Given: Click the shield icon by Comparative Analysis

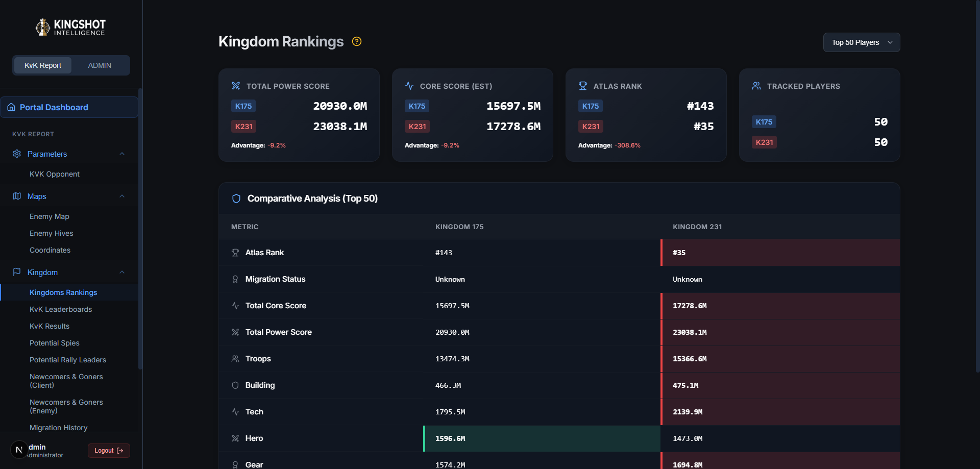Looking at the screenshot, I should [236, 199].
